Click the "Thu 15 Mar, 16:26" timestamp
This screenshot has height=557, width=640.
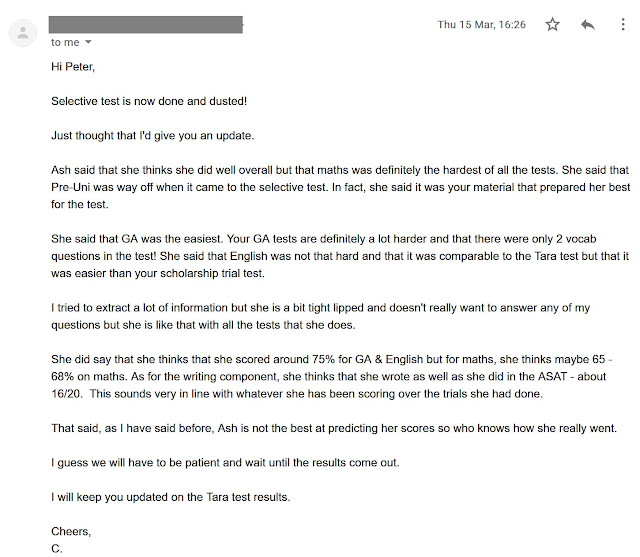[481, 24]
